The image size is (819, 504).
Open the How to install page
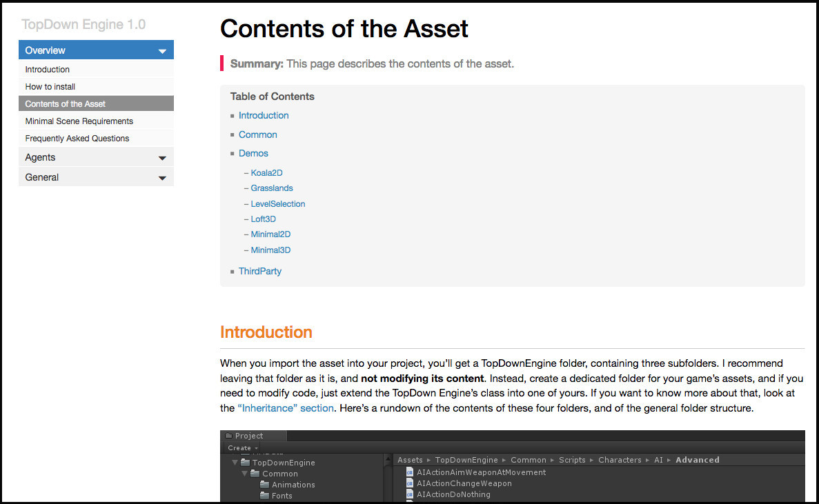[96, 86]
